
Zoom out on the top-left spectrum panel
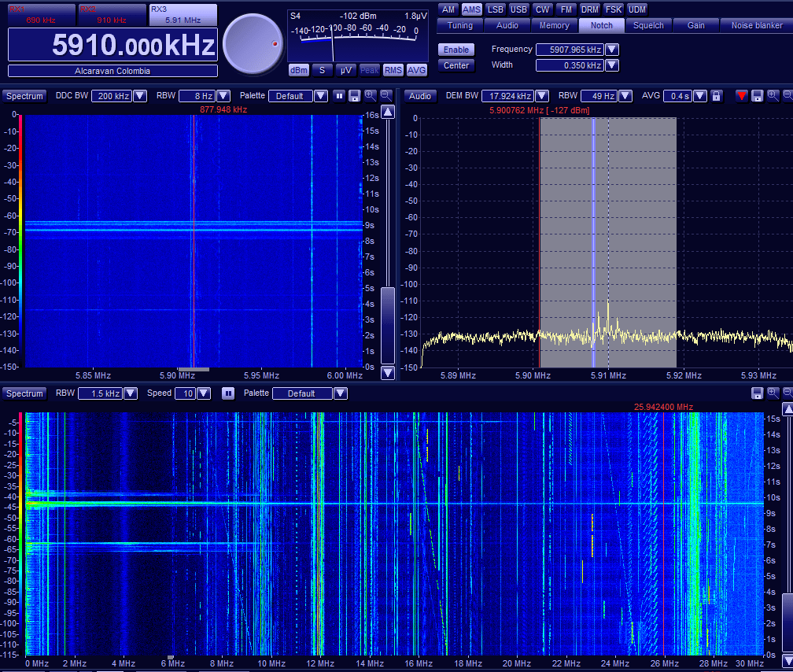coord(385,95)
